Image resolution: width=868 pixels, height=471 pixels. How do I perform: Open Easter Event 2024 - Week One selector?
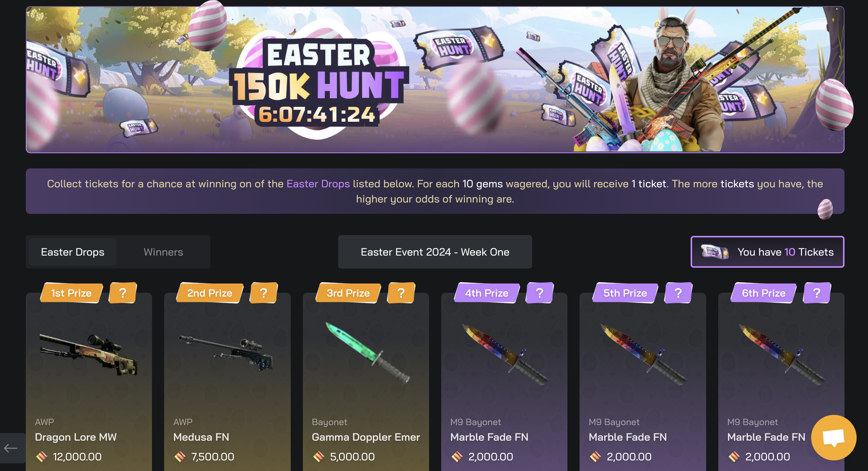(x=435, y=252)
